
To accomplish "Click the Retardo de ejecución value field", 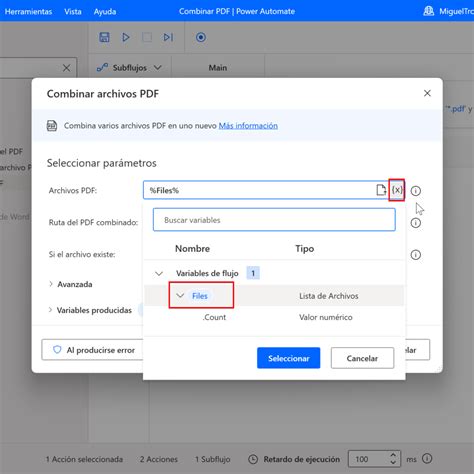I will coord(368,459).
